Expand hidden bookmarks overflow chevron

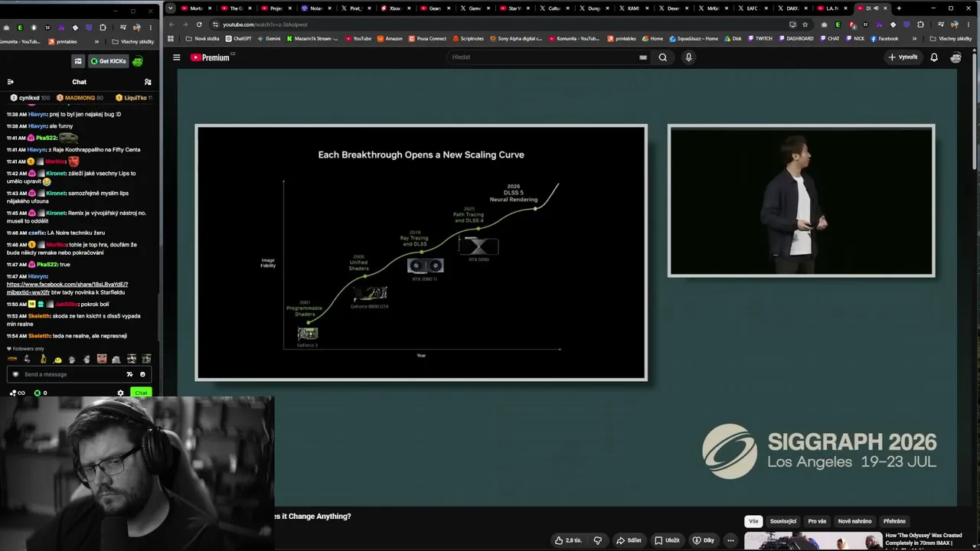914,38
